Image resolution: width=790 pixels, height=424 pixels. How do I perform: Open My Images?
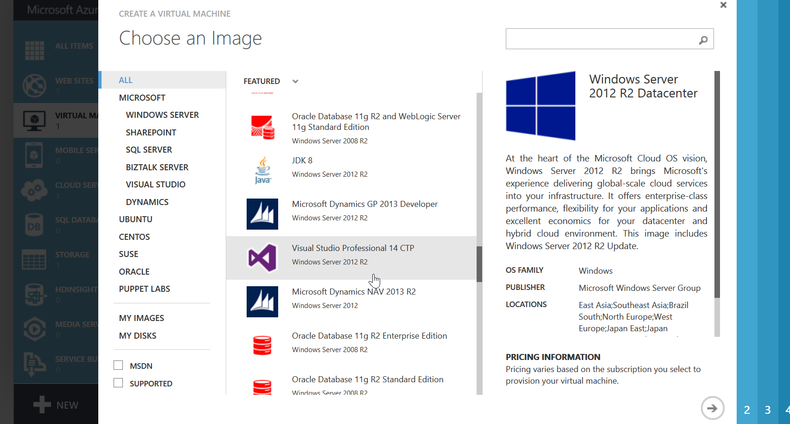coord(142,318)
